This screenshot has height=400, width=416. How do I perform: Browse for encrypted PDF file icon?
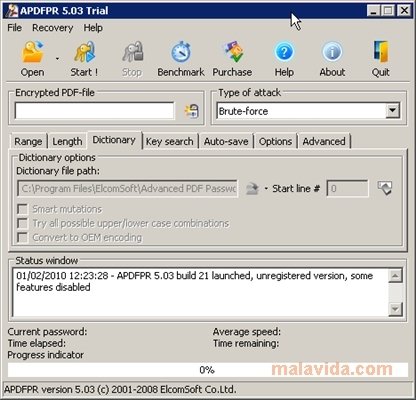(x=192, y=111)
